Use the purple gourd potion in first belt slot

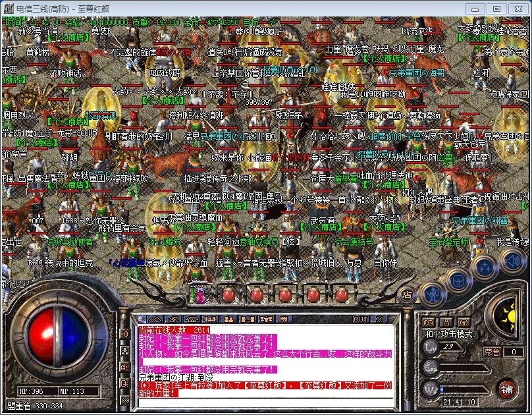coord(201,294)
